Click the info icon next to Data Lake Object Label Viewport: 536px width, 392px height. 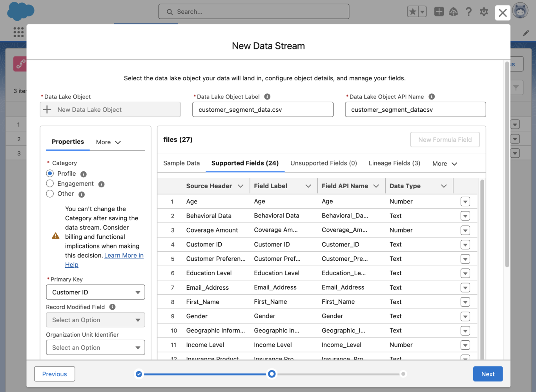(268, 96)
